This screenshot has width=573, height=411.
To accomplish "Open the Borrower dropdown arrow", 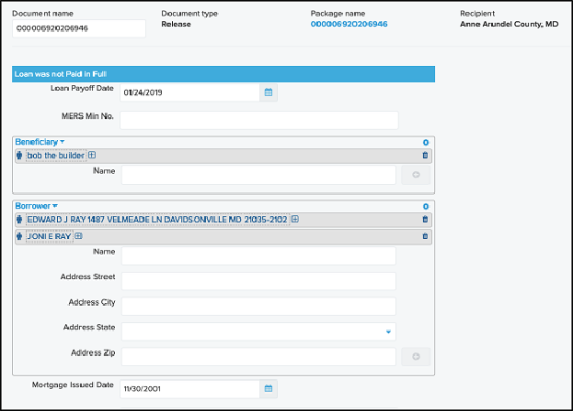I will click(55, 206).
